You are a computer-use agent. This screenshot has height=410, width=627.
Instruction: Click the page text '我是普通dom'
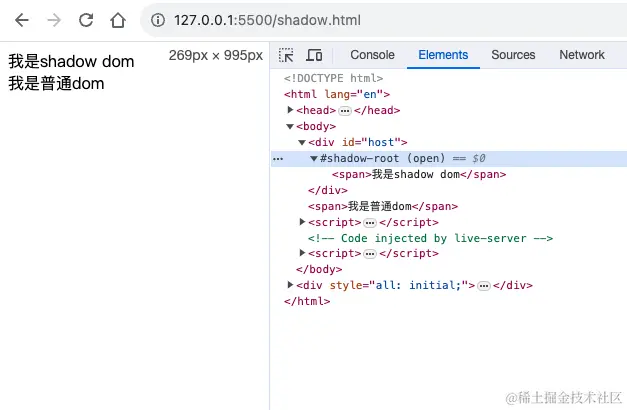(56, 84)
